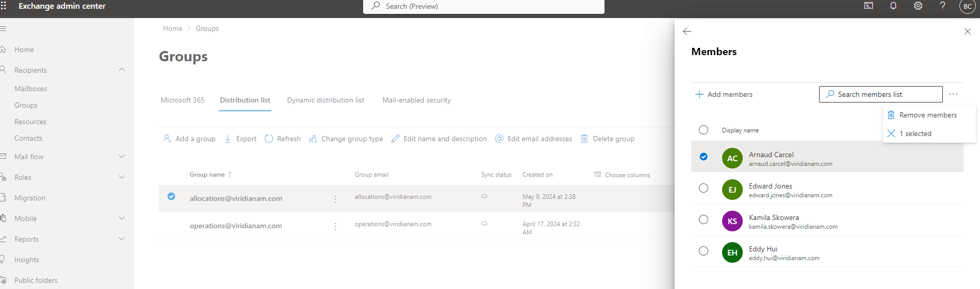980x289 pixels.
Task: Expand the Mail flow section chevron
Action: [122, 156]
